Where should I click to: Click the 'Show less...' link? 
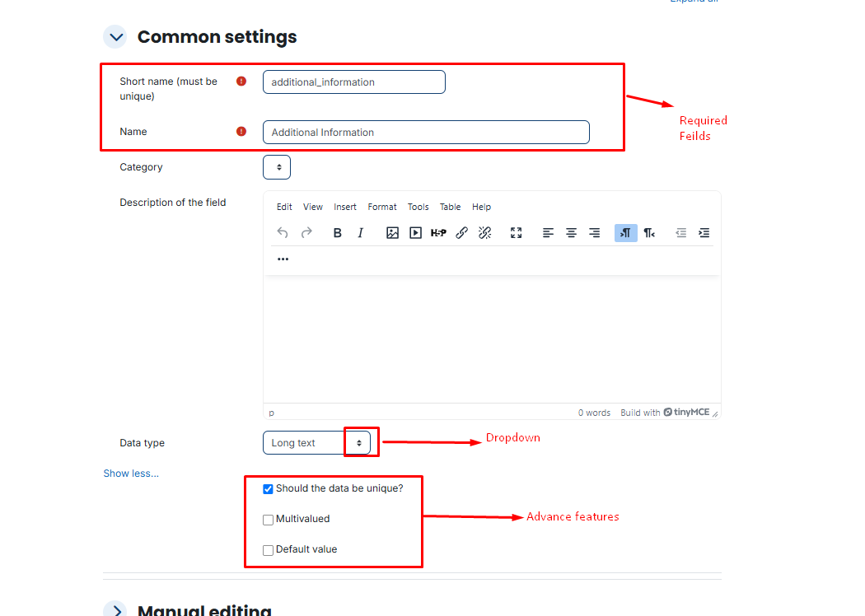point(131,474)
